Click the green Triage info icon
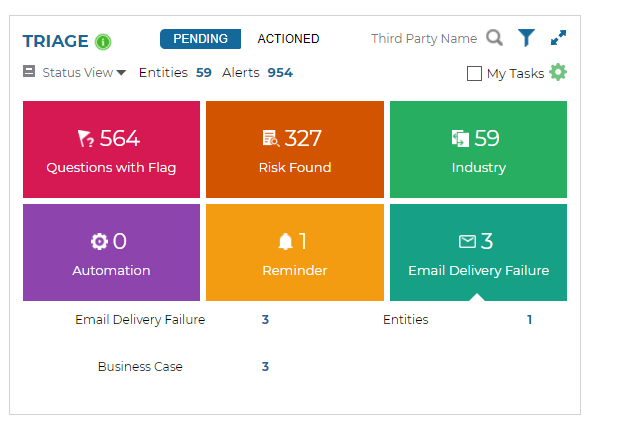The width and height of the screenshot is (617, 422). 103,41
